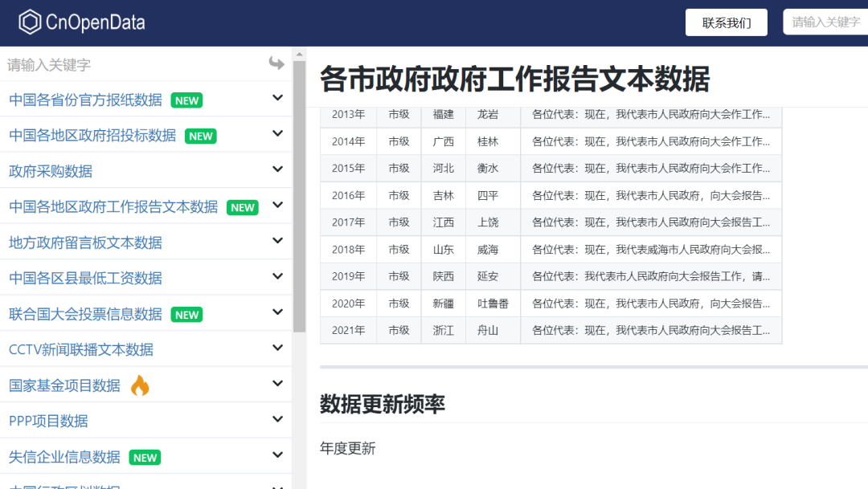Open 政府采购数据 menu item
Image resolution: width=868 pixels, height=489 pixels.
click(51, 172)
